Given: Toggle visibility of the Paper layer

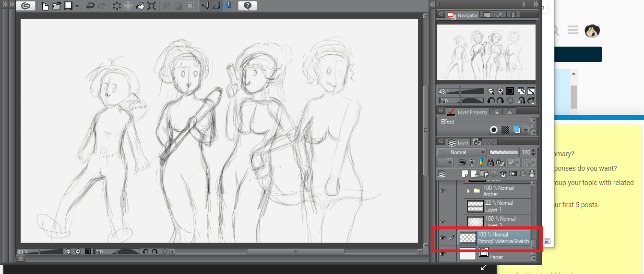Looking at the screenshot, I should tap(442, 253).
